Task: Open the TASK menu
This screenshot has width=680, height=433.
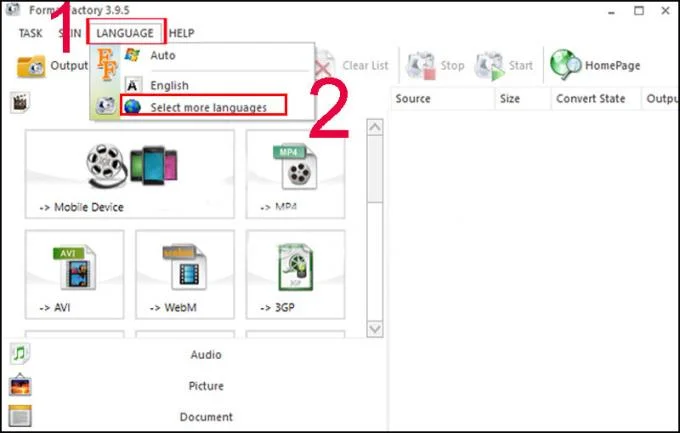Action: coord(30,33)
